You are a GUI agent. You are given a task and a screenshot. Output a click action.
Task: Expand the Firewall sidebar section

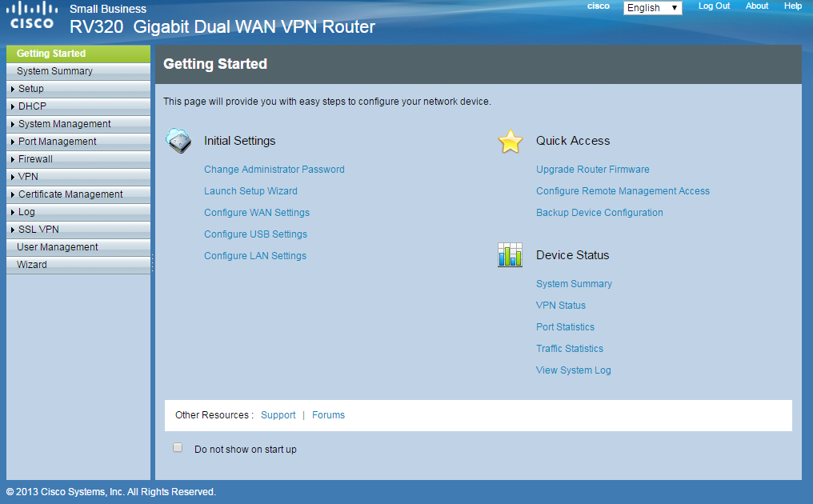[35, 159]
